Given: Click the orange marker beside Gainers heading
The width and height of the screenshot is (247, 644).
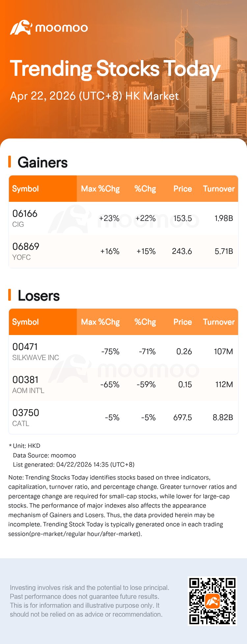Looking at the screenshot, I should click(10, 162).
